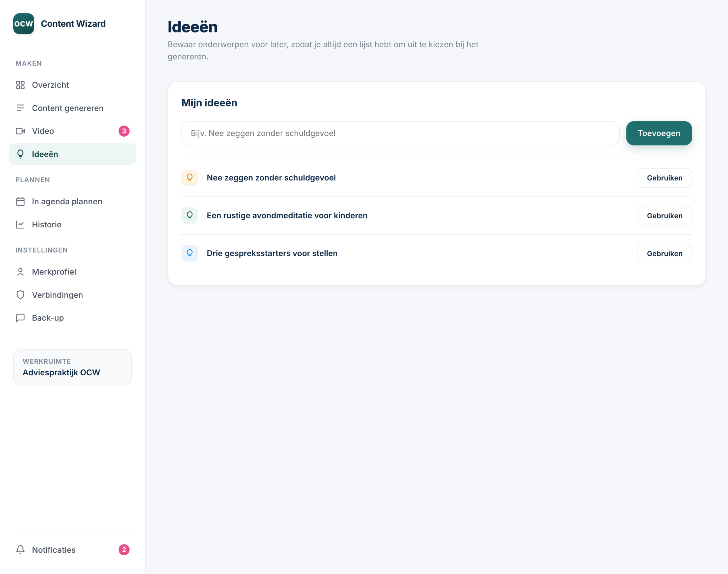Click the Content genereren lines icon
Image resolution: width=728 pixels, height=574 pixels.
pos(20,108)
